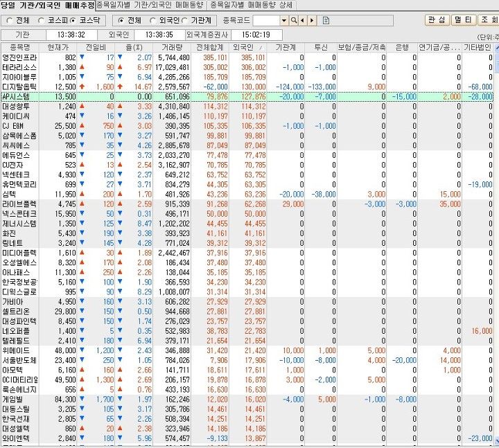Image resolution: width=499 pixels, height=448 pixels.
Task: Sort by 기타법인 column header
Action: (478, 47)
